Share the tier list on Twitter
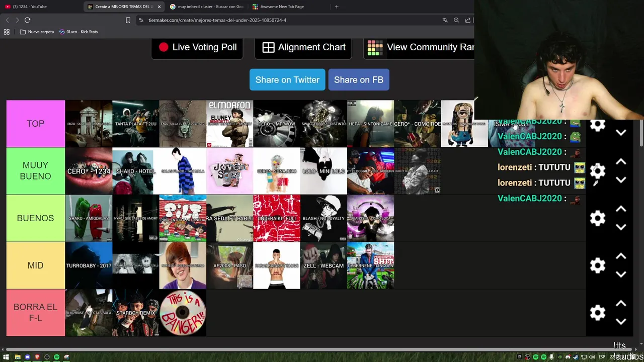This screenshot has height=362, width=644. (x=287, y=79)
